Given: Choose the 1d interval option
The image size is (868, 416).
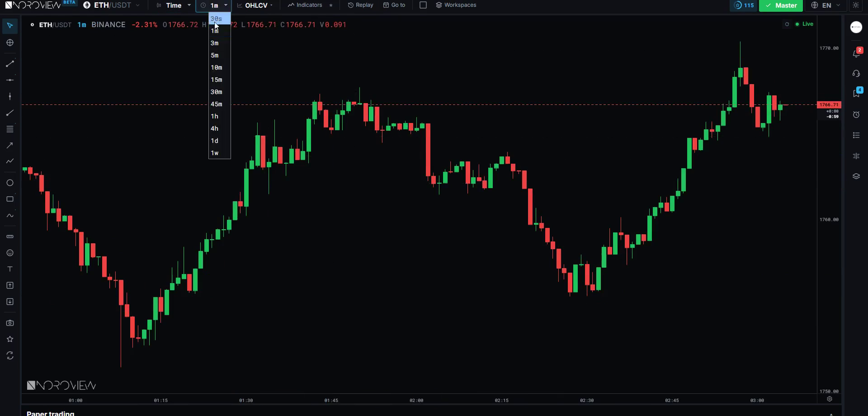Looking at the screenshot, I should (x=220, y=141).
